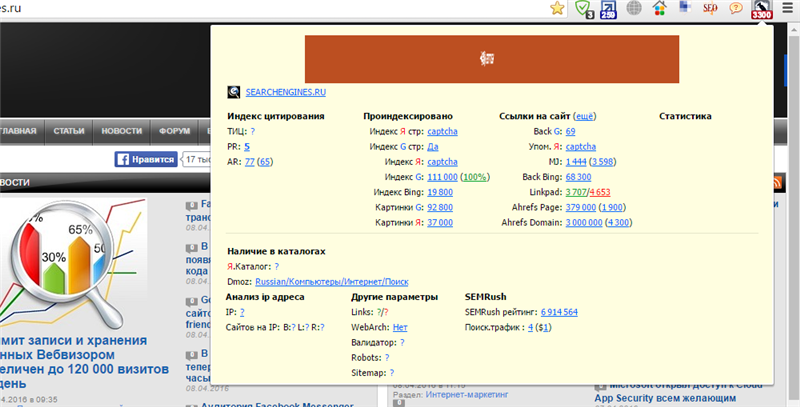Open the Интернет-маркетинг section link
This screenshot has width=800, height=407.
(467, 394)
